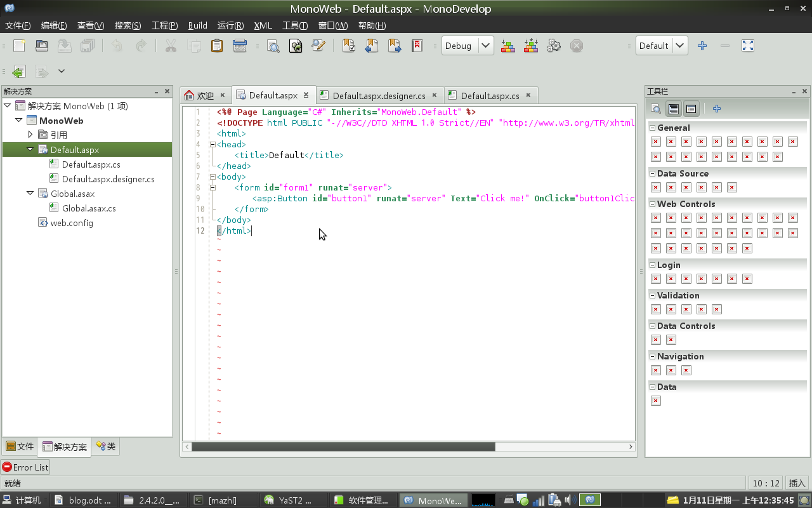Open a file using the toolbar icon
The width and height of the screenshot is (812, 508).
tap(42, 46)
